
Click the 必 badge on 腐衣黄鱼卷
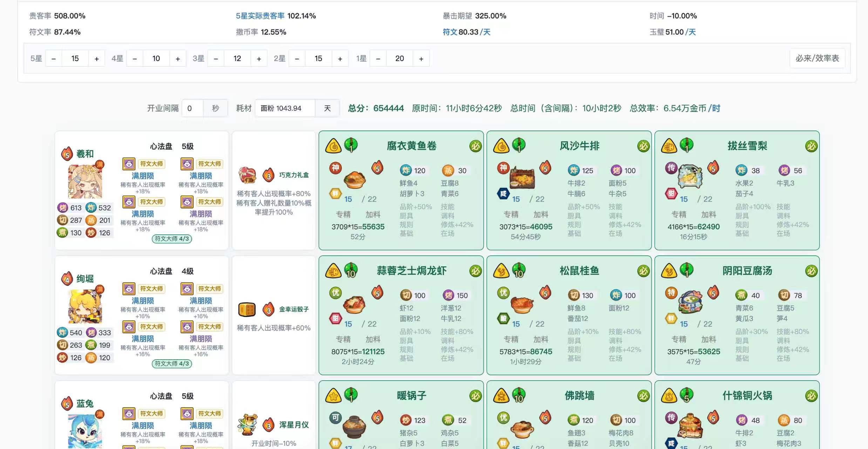pos(475,146)
